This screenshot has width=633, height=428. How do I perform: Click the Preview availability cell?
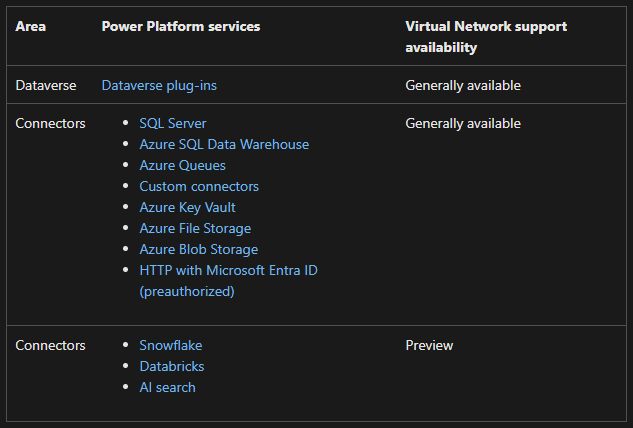tap(429, 345)
